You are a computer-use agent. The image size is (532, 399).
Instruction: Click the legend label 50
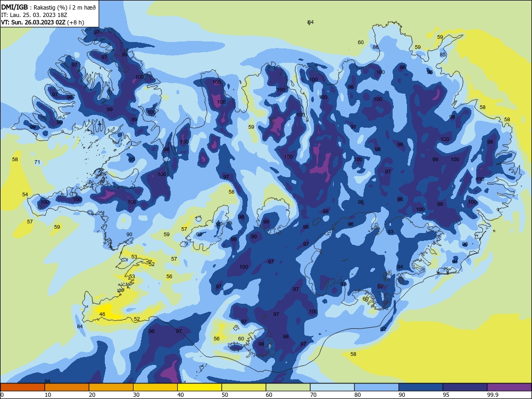click(225, 395)
